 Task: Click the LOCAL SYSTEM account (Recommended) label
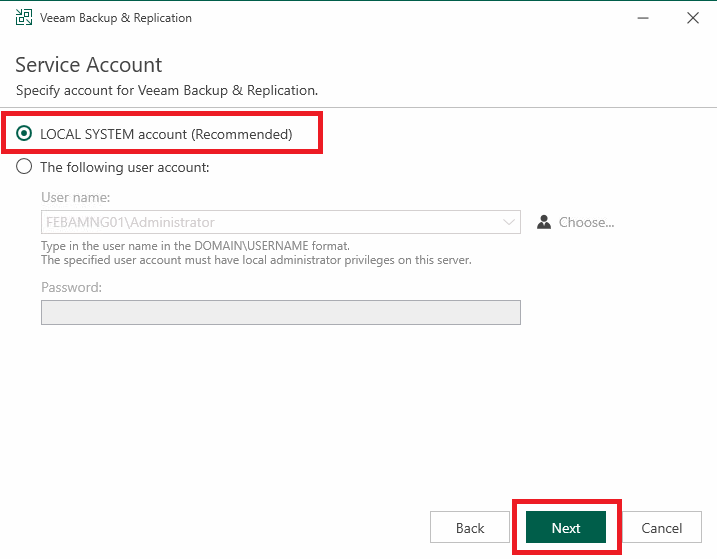[166, 134]
